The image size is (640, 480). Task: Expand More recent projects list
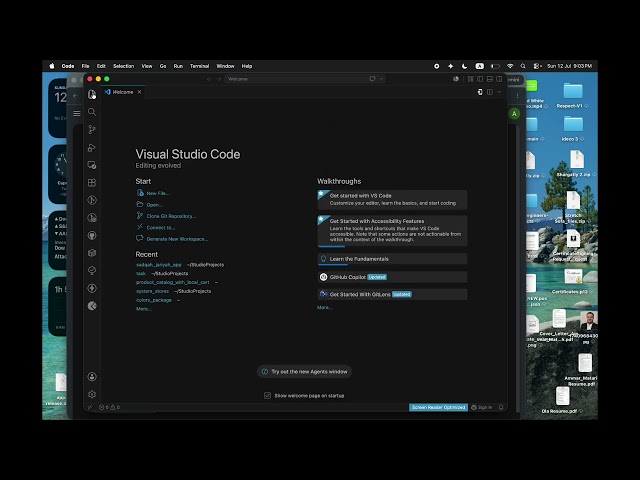(x=144, y=309)
